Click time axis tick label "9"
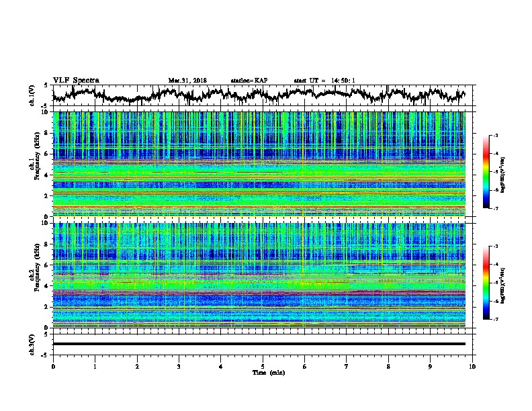 (430, 366)
